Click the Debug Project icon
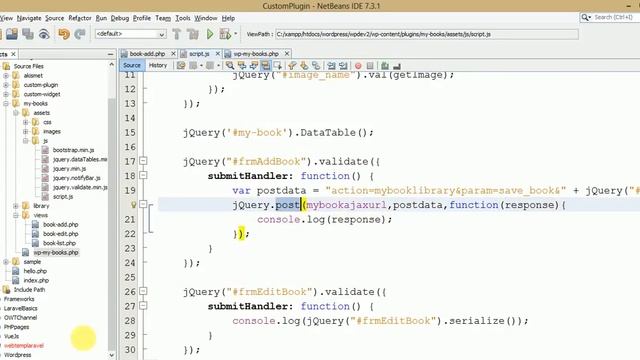 click(x=224, y=34)
